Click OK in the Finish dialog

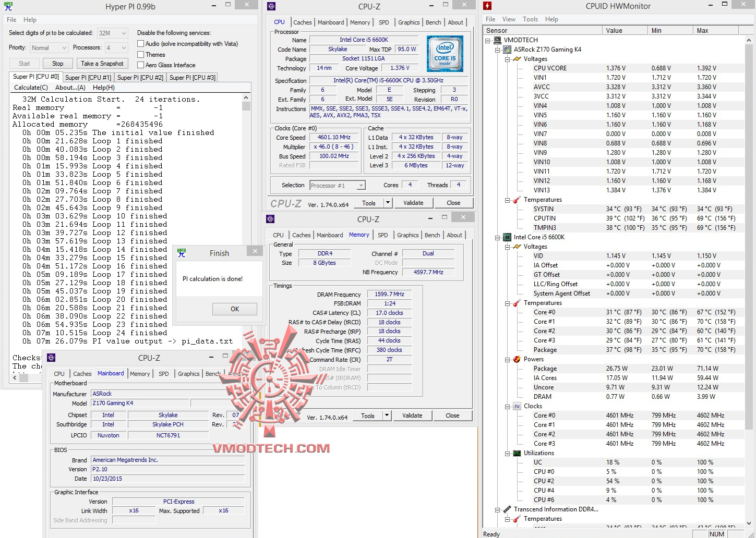235,309
